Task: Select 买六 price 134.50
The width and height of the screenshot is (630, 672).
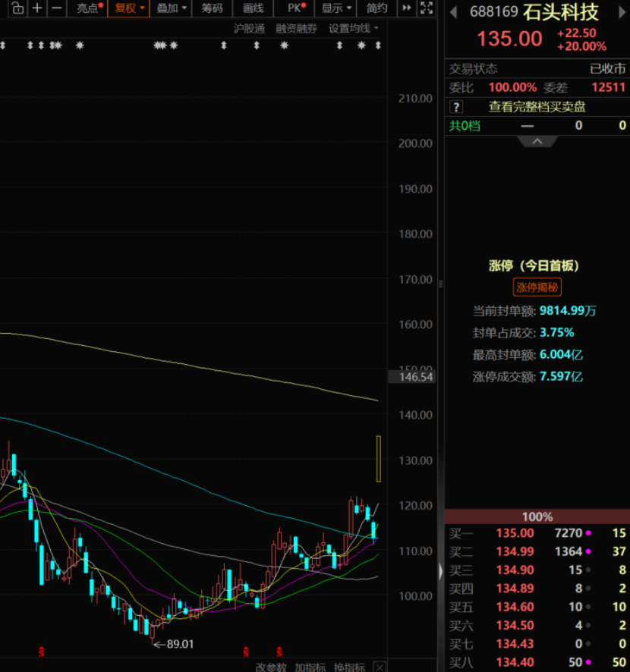Action: [x=515, y=625]
